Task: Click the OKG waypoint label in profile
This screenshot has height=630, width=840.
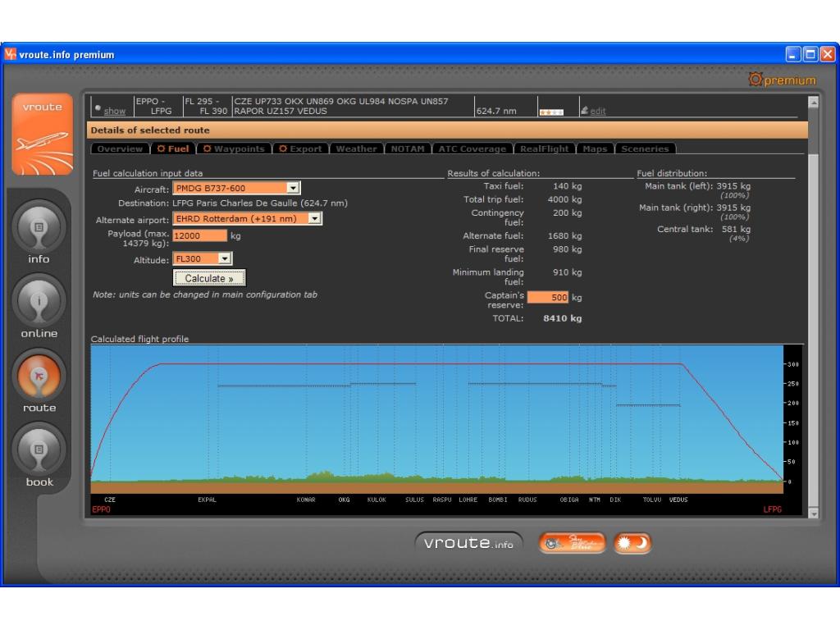Action: click(x=344, y=500)
